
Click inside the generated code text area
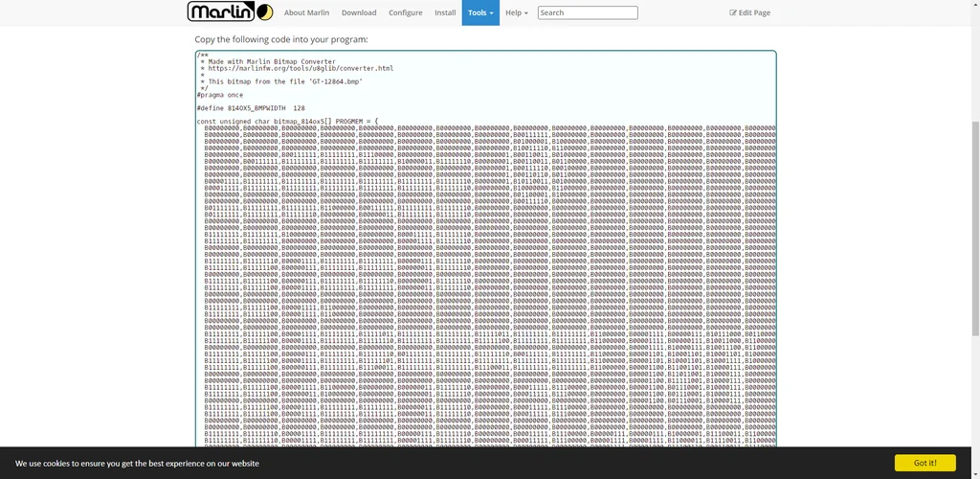(x=485, y=250)
